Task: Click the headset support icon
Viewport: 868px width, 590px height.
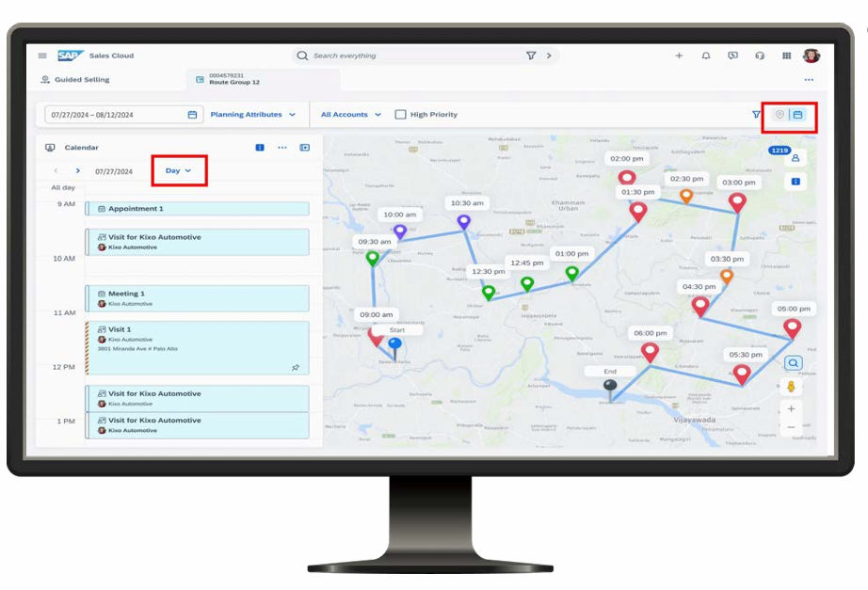Action: [x=760, y=56]
